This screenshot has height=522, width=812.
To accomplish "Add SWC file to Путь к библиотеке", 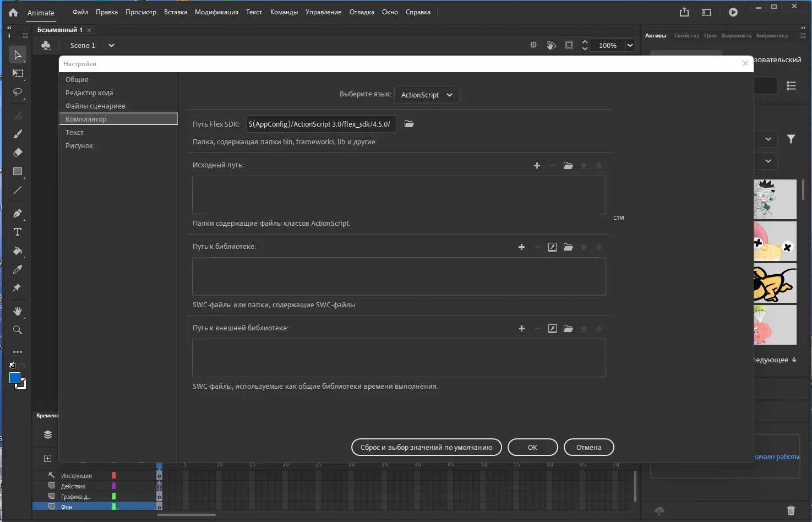I will pos(553,247).
